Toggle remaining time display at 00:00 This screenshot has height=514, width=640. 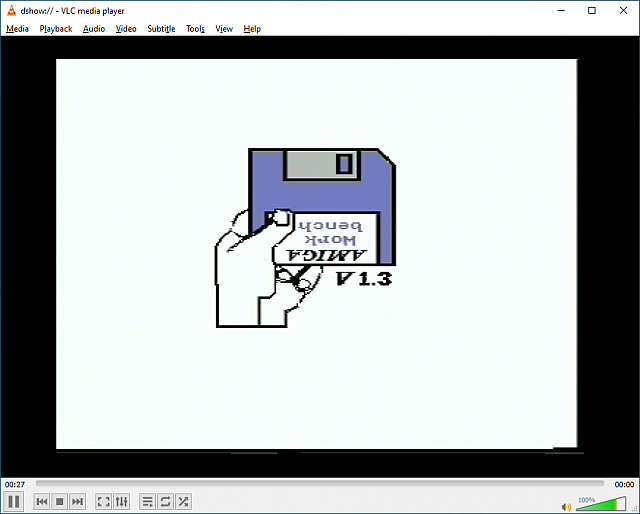point(624,485)
